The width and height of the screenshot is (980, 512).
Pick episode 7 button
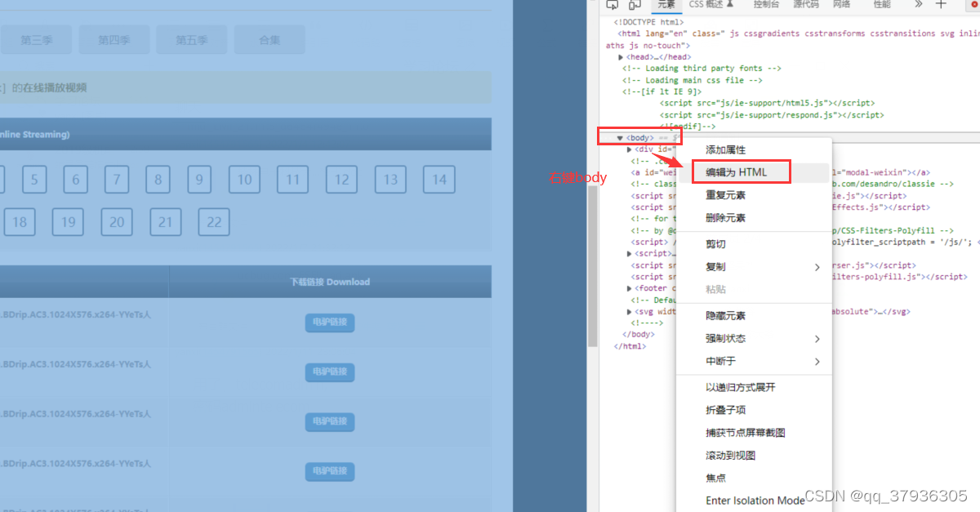[117, 180]
